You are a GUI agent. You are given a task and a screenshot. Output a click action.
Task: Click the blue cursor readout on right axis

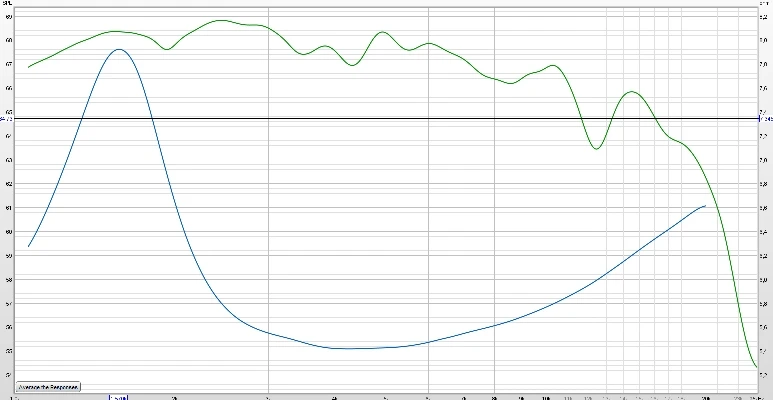click(x=766, y=119)
